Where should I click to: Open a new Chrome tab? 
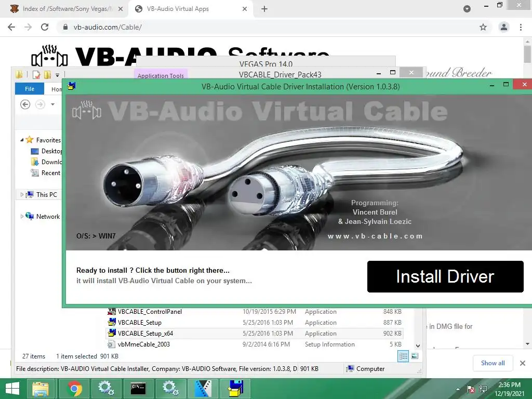click(x=264, y=9)
